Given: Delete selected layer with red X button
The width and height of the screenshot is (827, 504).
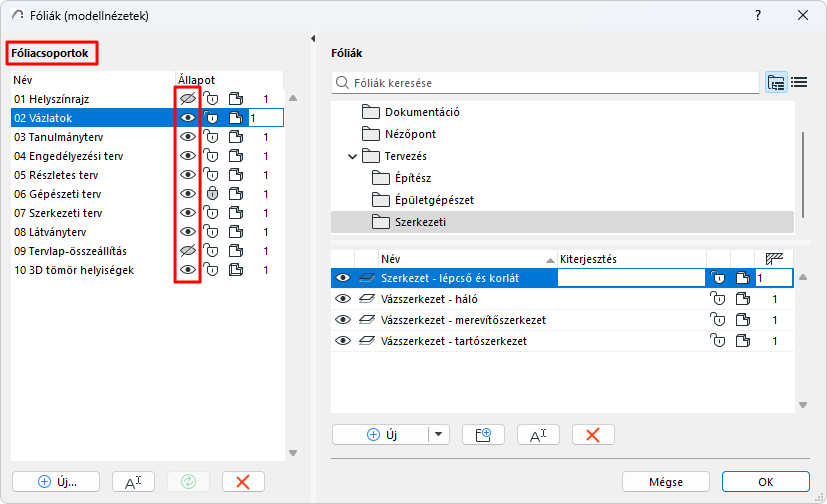Looking at the screenshot, I should [593, 434].
